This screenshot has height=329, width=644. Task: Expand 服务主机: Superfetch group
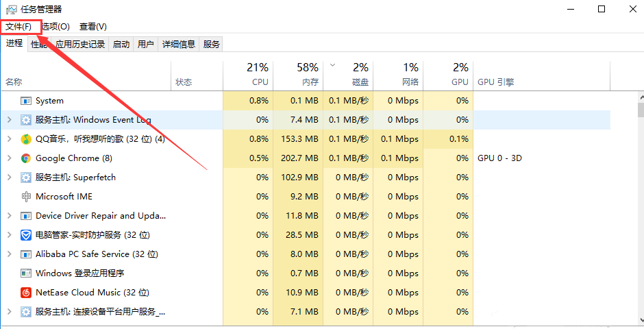9,178
